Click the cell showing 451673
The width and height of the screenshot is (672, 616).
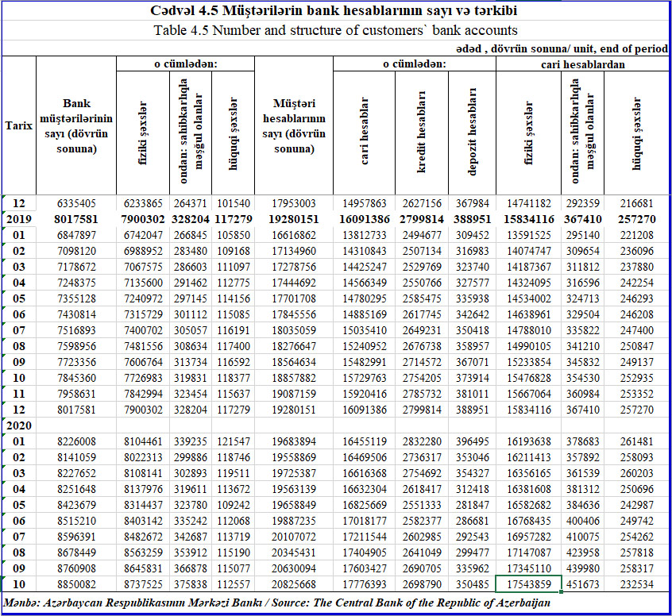(582, 584)
